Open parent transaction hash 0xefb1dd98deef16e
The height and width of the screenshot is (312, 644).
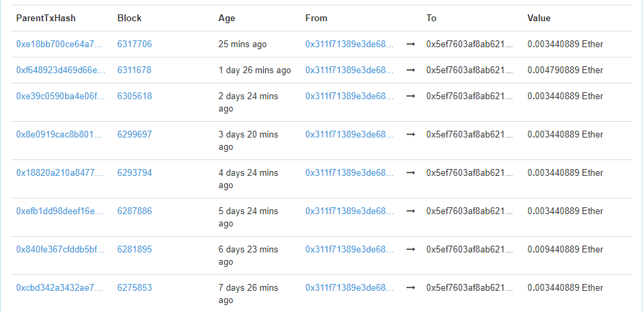click(60, 211)
